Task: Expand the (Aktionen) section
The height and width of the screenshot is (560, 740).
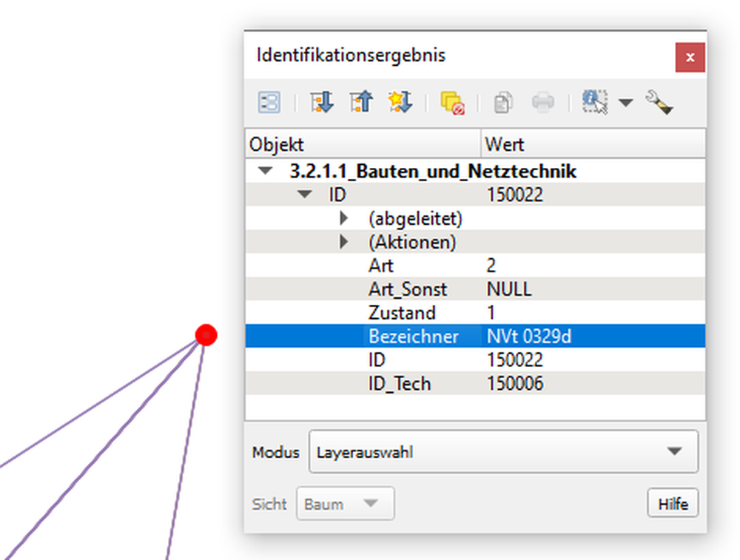Action: 343,241
